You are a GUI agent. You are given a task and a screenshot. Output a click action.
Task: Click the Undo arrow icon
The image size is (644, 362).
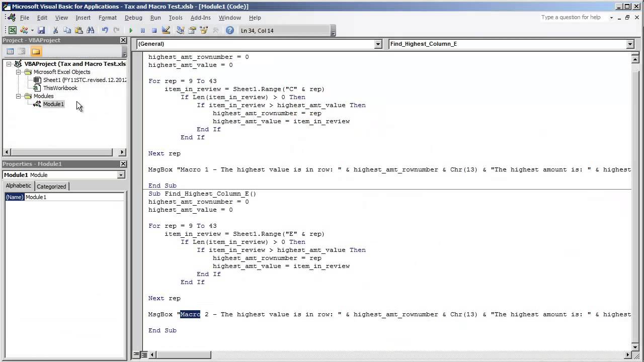[x=105, y=30]
